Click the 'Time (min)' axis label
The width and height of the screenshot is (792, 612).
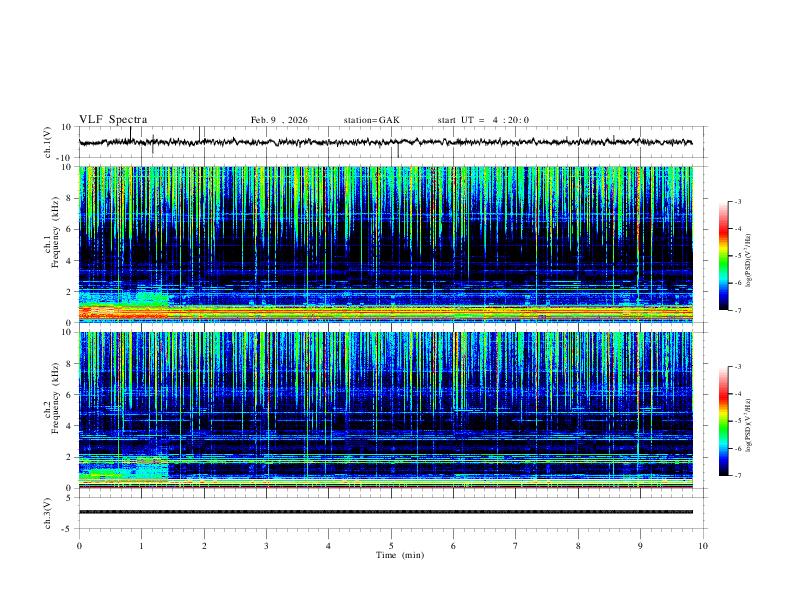click(x=400, y=555)
